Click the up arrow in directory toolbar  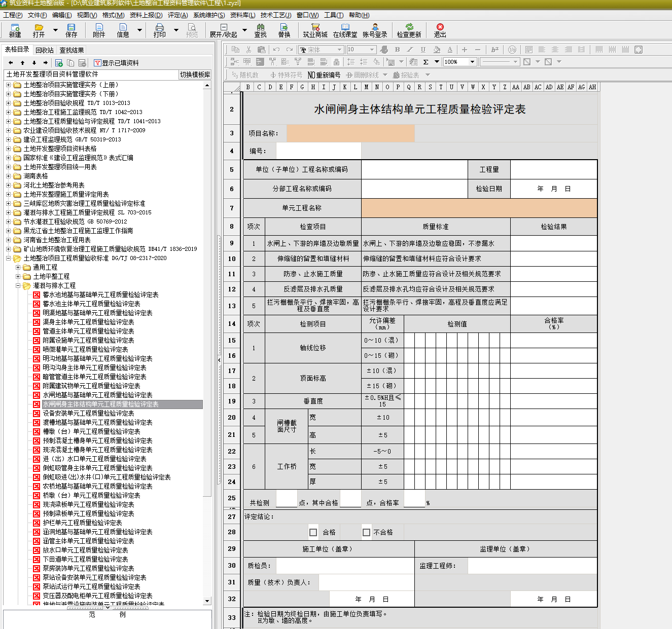22,63
